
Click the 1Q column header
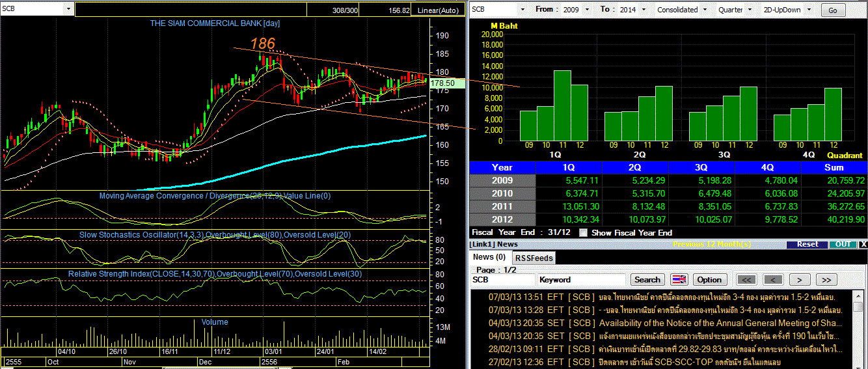(569, 167)
